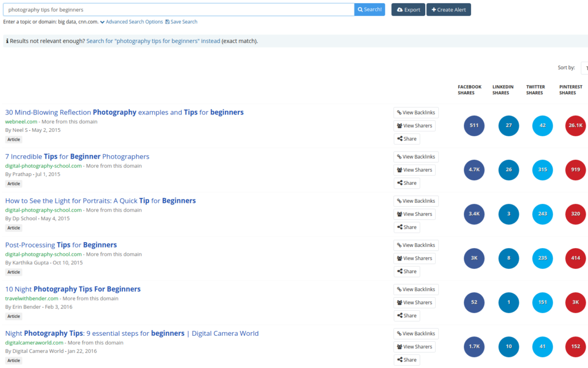The height and width of the screenshot is (368, 588).
Task: Click the webneel.com domain link
Action: pos(21,122)
